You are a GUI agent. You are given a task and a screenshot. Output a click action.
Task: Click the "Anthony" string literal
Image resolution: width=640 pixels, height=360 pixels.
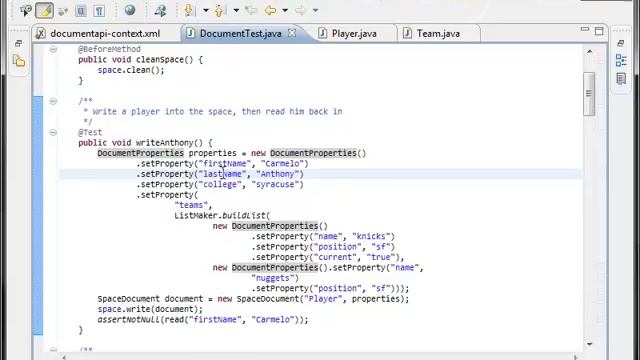click(278, 174)
